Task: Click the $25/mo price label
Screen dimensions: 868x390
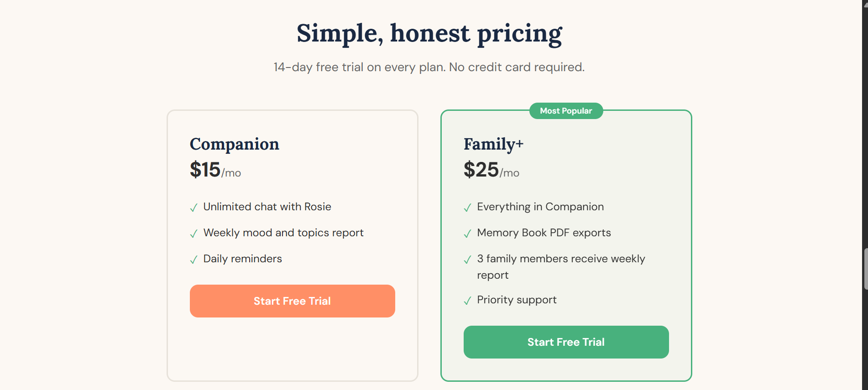Action: coord(491,170)
